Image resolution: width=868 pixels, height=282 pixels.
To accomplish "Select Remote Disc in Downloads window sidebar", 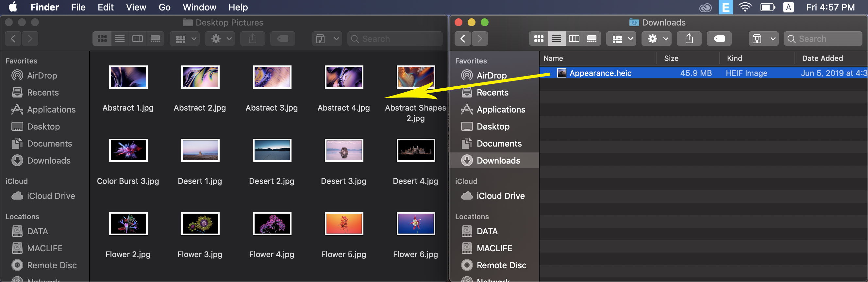I will point(494,265).
